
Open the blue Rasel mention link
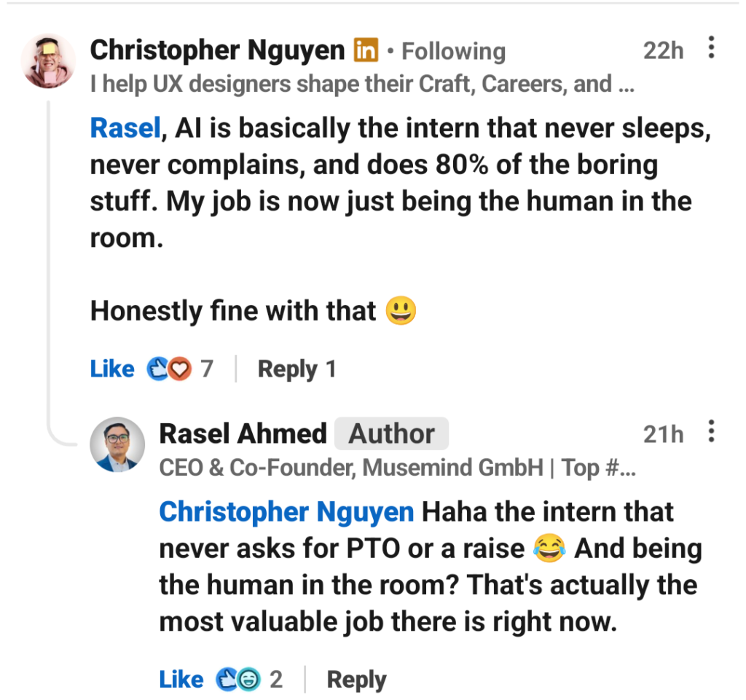click(x=125, y=128)
